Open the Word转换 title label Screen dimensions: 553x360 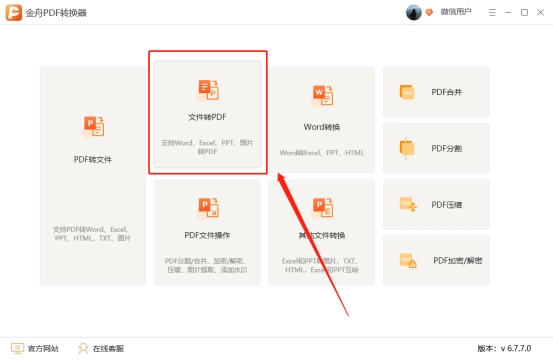(322, 127)
